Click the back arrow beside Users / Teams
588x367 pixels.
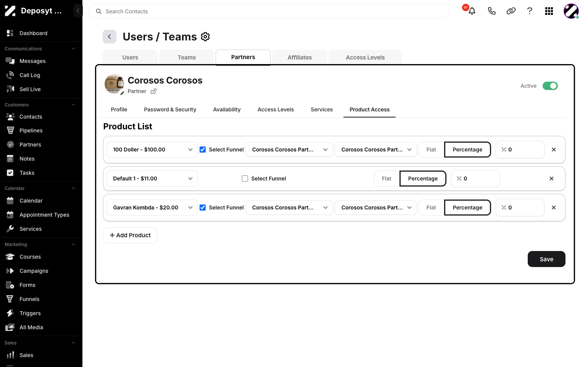pos(110,37)
